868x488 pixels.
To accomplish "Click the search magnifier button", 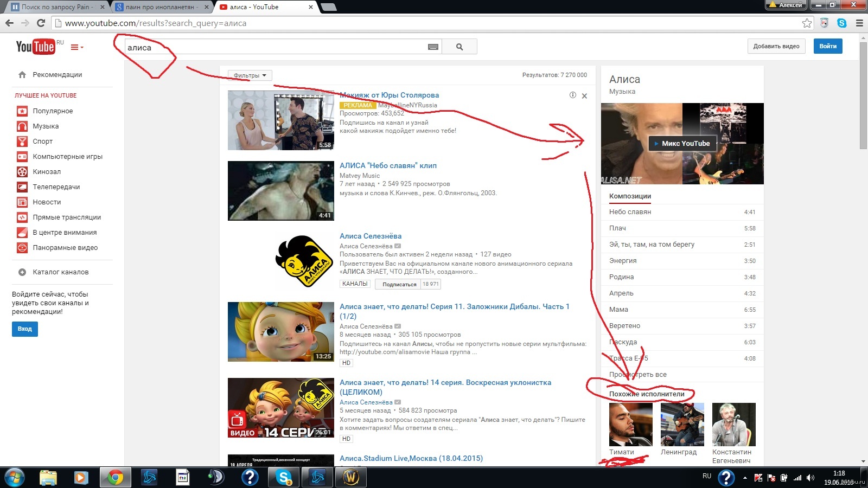I will (459, 47).
